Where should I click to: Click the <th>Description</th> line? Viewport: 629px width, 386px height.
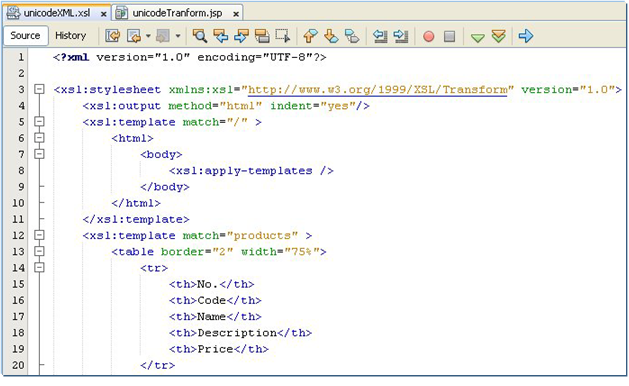pos(240,333)
